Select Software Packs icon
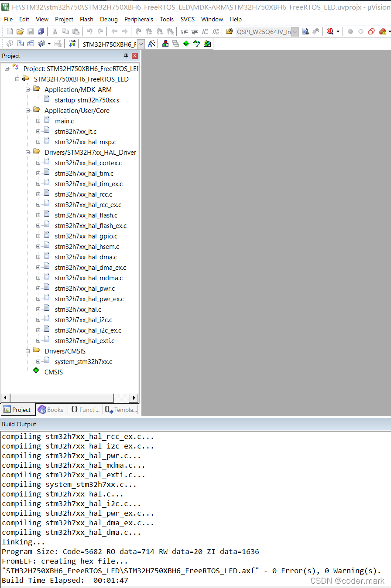Image resolution: width=391 pixels, height=588 pixels. point(196,44)
